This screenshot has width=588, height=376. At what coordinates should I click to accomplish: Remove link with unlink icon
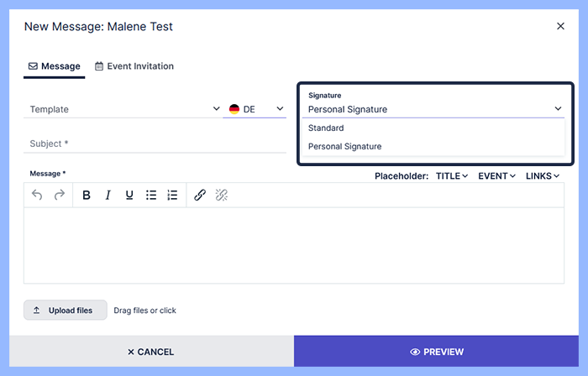[222, 195]
